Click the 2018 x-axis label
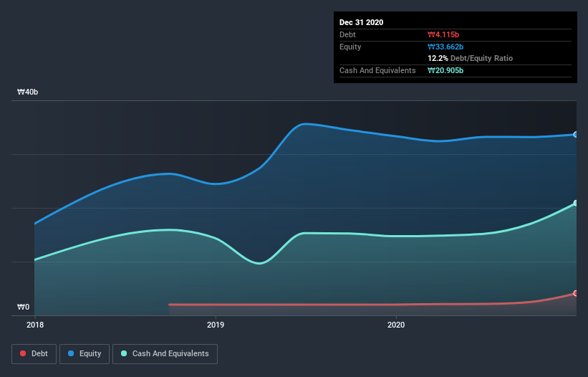This screenshot has height=377, width=588. (x=35, y=325)
